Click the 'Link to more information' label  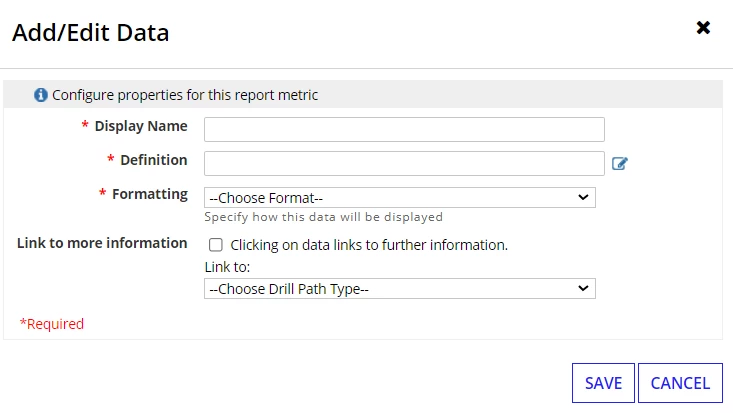(102, 243)
